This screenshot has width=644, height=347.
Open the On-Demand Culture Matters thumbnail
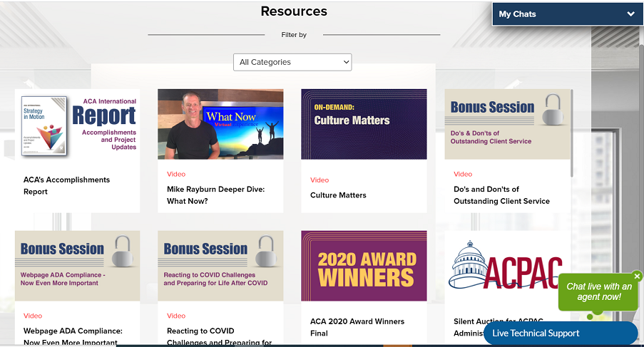364,124
